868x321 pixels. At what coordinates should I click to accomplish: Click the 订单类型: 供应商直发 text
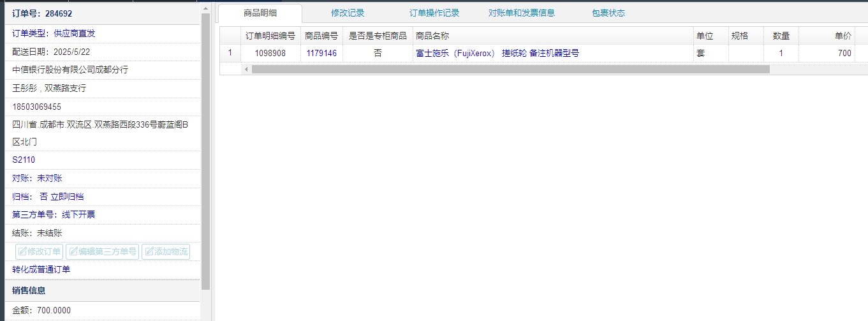pyautogui.click(x=54, y=33)
